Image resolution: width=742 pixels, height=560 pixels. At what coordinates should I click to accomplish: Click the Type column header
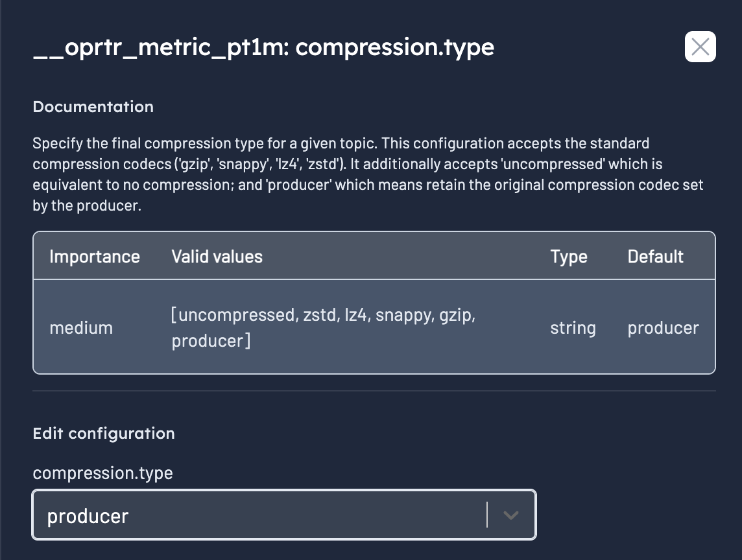point(569,256)
